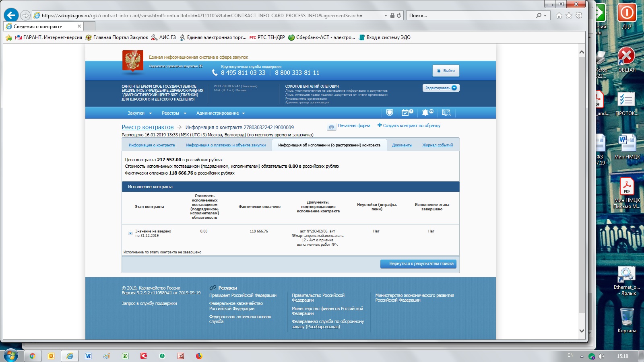Switch to the Информация о контракте tab
Image resolution: width=644 pixels, height=362 pixels.
(x=152, y=145)
